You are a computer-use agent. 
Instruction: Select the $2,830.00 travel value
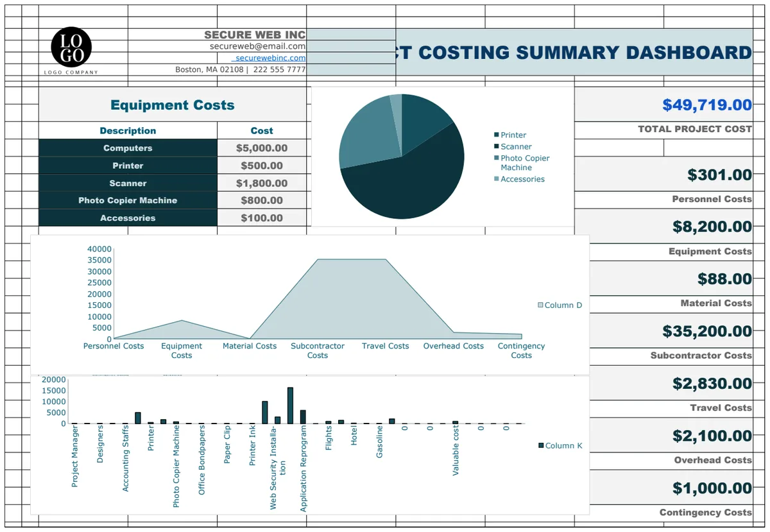point(712,384)
